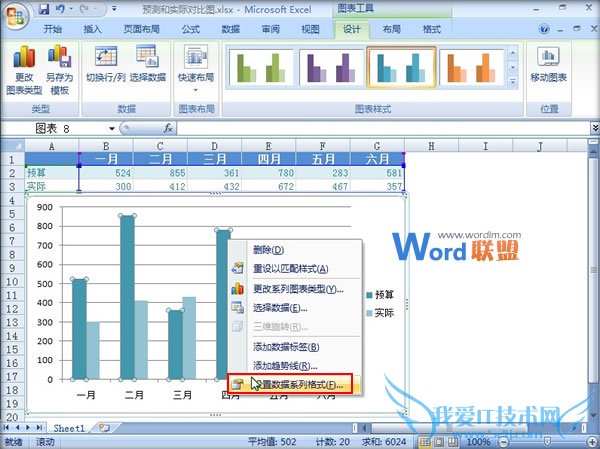Click 更改图表类型 icon in ribbon
The image size is (600, 449).
click(24, 69)
